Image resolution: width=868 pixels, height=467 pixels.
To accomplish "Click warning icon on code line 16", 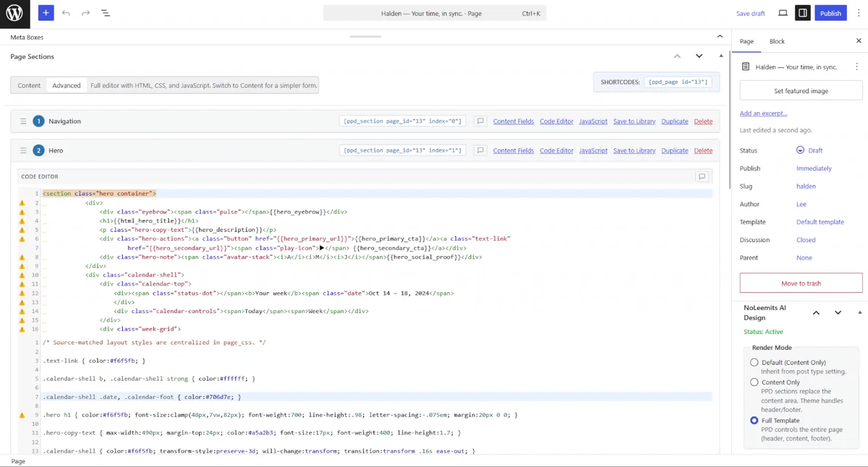I will point(22,330).
